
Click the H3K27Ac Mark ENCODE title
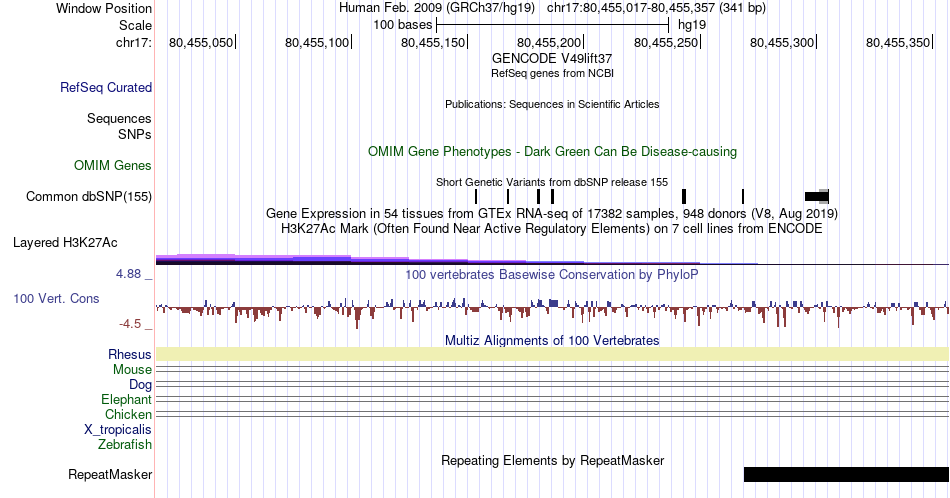click(552, 228)
